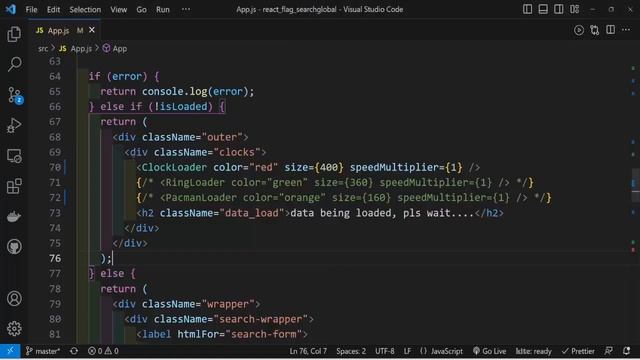The image size is (640, 360).
Task: Click the ClockLoader component tag
Action: (174, 167)
